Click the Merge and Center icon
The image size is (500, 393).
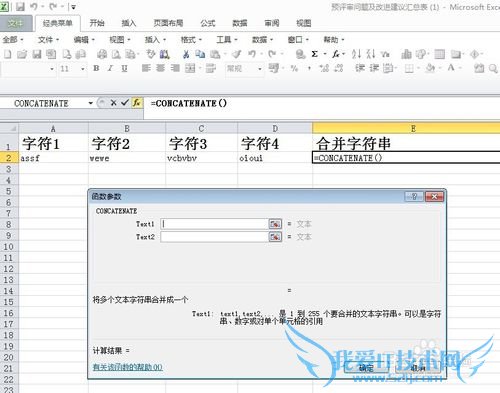(190, 68)
